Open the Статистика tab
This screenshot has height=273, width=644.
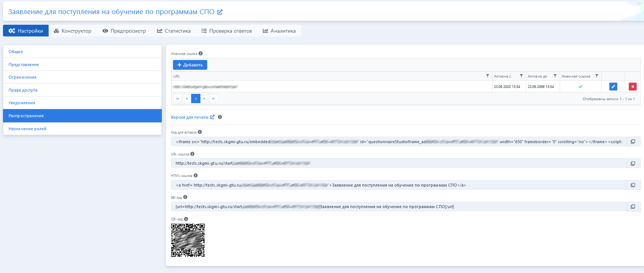[x=174, y=31]
